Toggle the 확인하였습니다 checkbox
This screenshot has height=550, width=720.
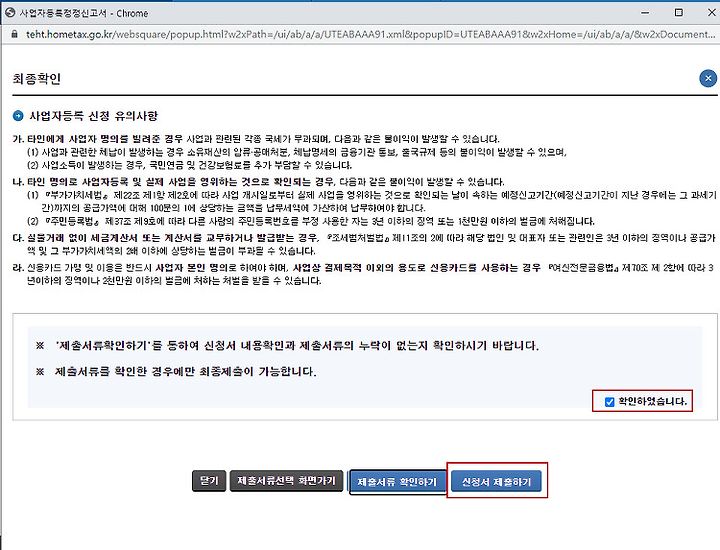point(609,402)
